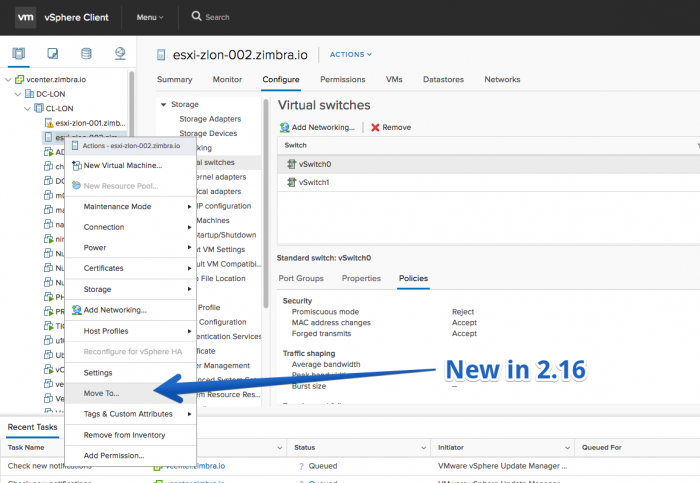The image size is (700, 483).
Task: Open the ACTIONS dropdown for the host
Action: click(x=350, y=54)
